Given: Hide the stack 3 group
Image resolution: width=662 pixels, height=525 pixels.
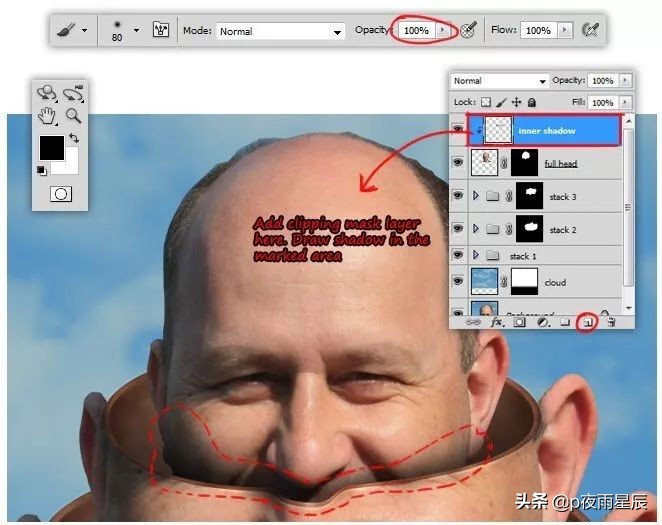Looking at the screenshot, I should (459, 196).
